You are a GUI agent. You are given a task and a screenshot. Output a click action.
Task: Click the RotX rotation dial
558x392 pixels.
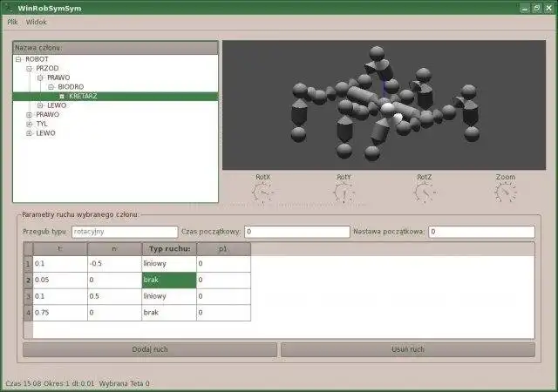click(x=263, y=193)
